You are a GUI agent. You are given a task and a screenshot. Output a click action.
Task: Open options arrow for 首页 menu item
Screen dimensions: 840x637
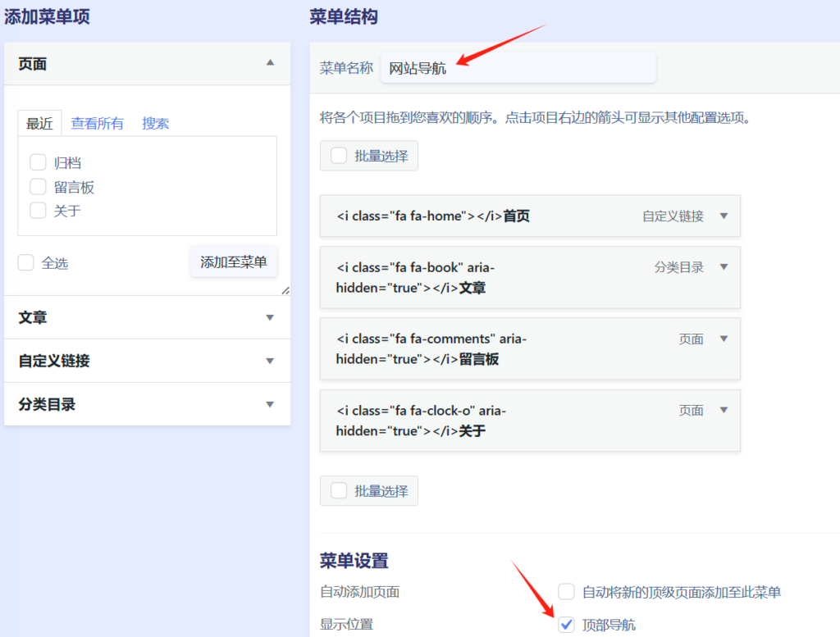tap(724, 216)
